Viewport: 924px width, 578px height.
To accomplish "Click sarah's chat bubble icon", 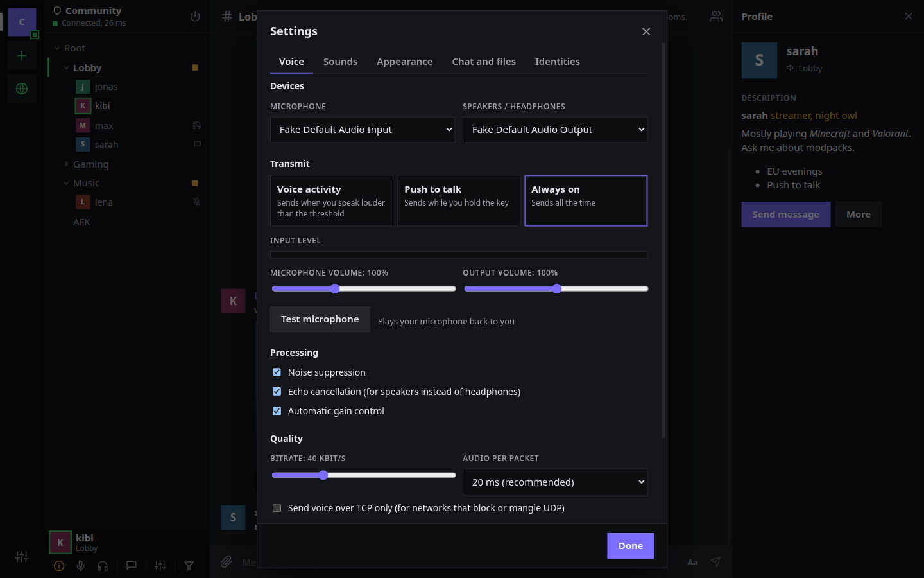I will tap(198, 144).
